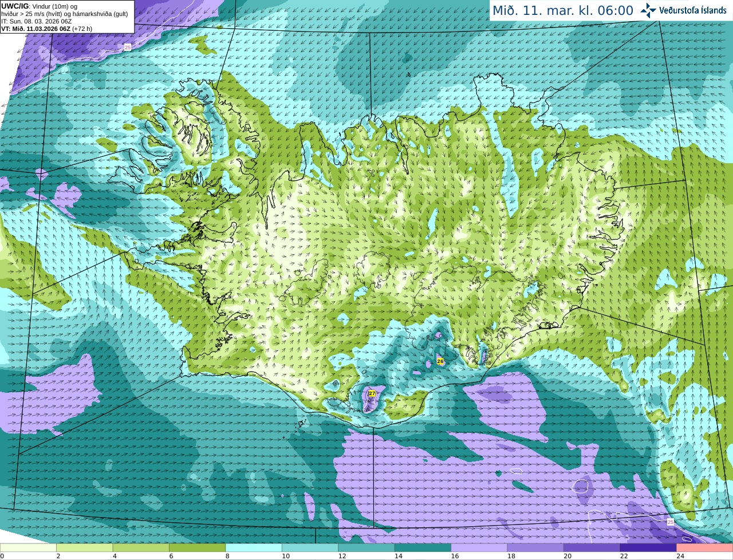Click the legend scale value 10

click(286, 556)
